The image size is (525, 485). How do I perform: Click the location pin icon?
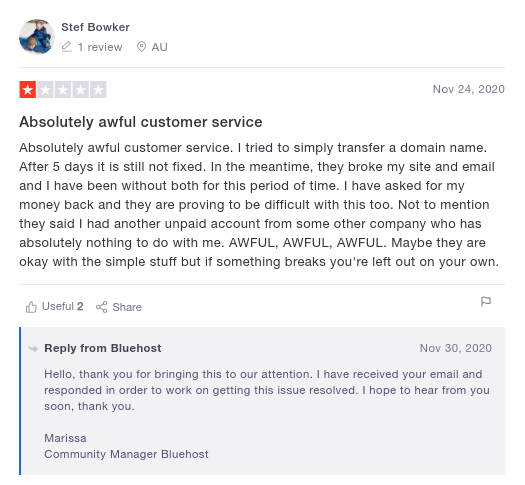point(141,47)
